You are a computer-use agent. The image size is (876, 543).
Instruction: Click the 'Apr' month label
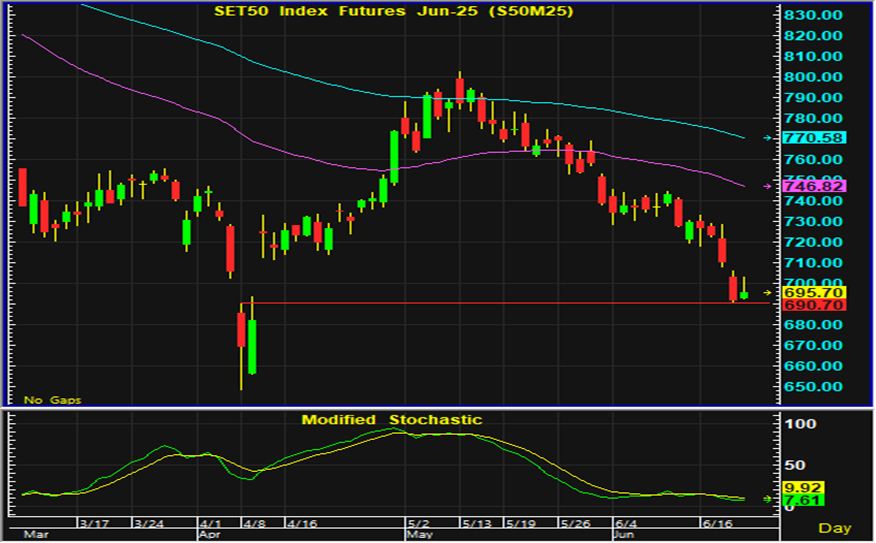(210, 535)
